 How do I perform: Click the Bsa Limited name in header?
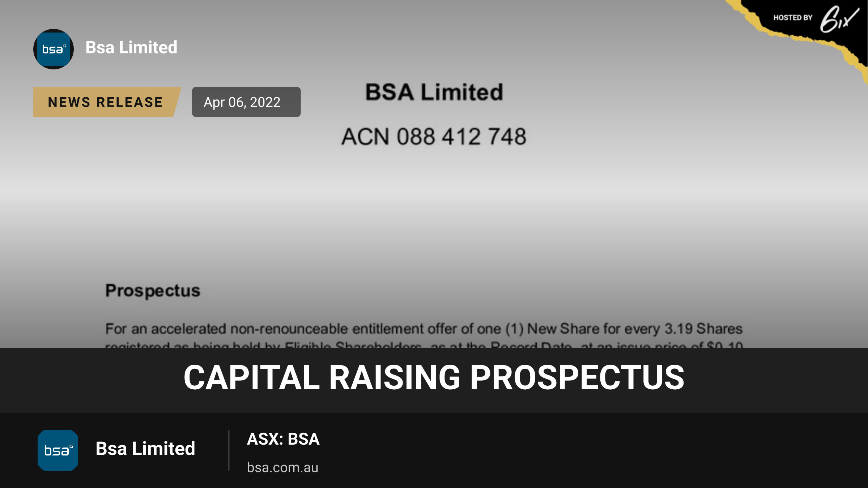tap(131, 47)
